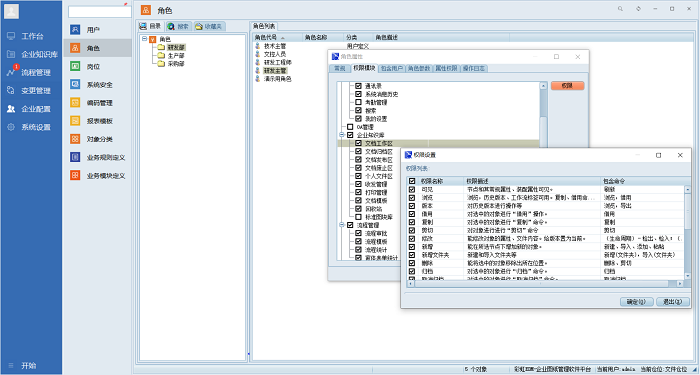Uncheck the 借用 permission checkbox
Screen dimensions: 700x375
pyautogui.click(x=412, y=214)
